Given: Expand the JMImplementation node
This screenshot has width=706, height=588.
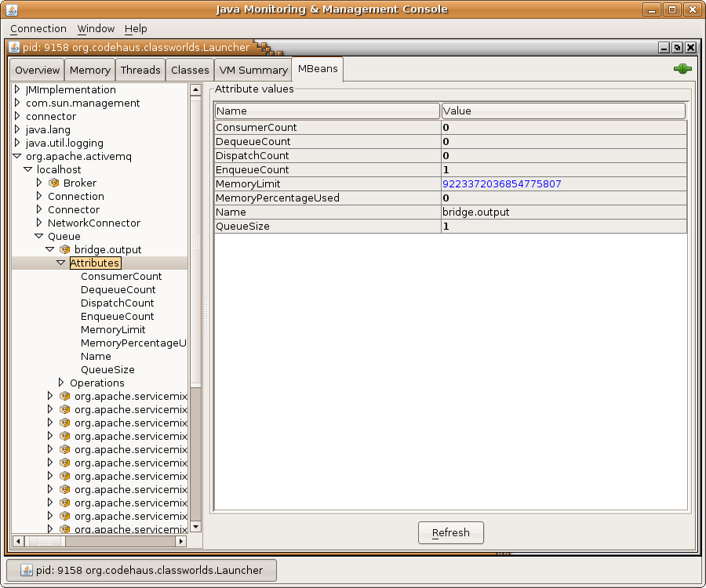Looking at the screenshot, I should click(x=17, y=89).
